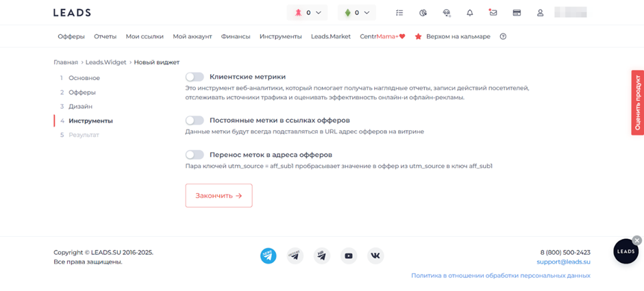644x291 pixels.
Task: Open the tasks checklist icon
Action: [399, 13]
